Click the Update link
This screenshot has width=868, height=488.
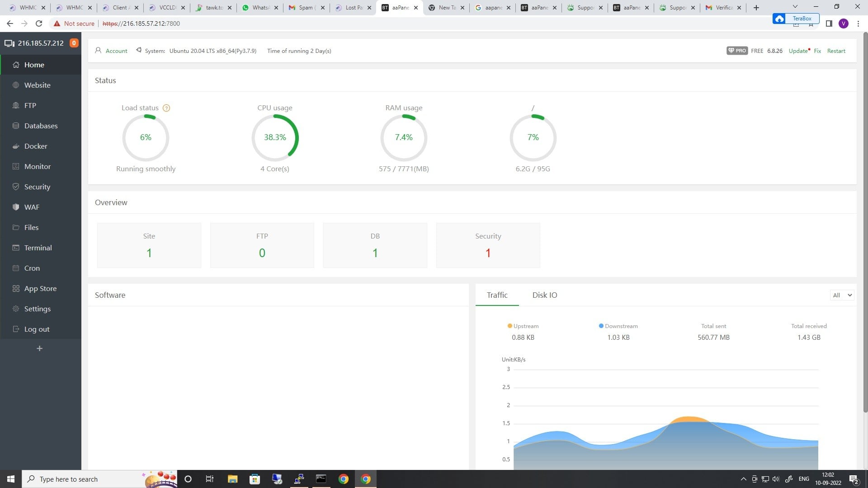[797, 51]
